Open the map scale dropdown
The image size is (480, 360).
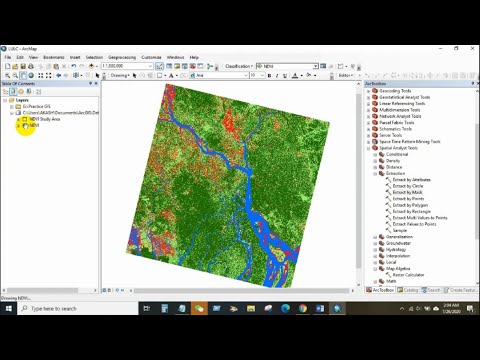pyautogui.click(x=150, y=66)
